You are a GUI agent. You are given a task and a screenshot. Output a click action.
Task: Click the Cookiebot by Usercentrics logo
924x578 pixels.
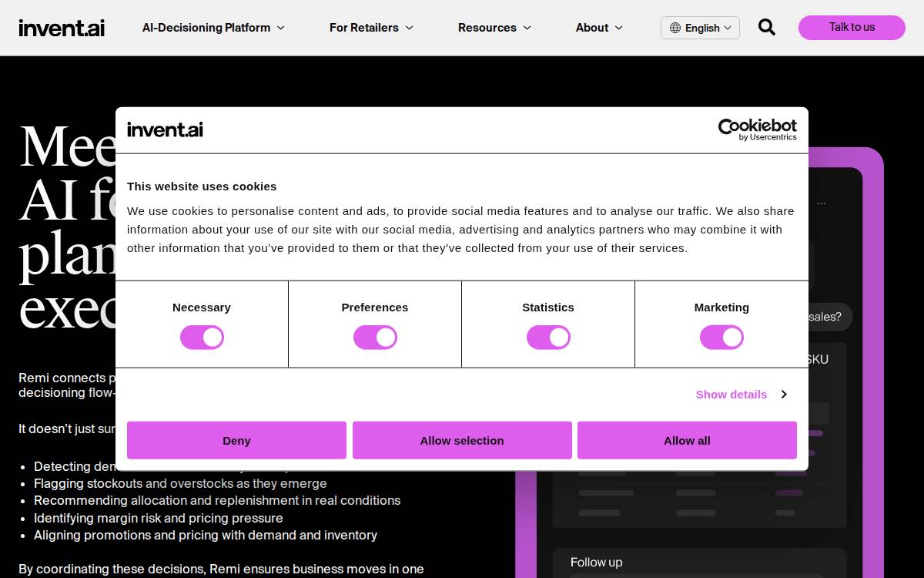pyautogui.click(x=757, y=129)
